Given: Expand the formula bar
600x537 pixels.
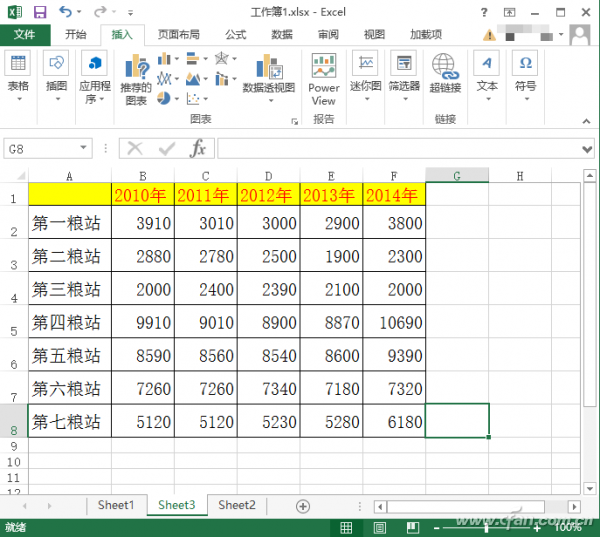Looking at the screenshot, I should pos(587,148).
